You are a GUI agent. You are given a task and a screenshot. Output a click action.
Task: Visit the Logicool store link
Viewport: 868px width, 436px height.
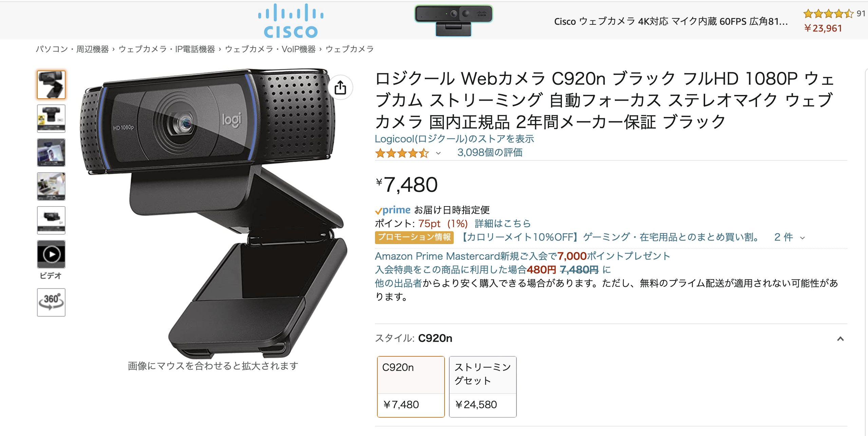pyautogui.click(x=454, y=139)
